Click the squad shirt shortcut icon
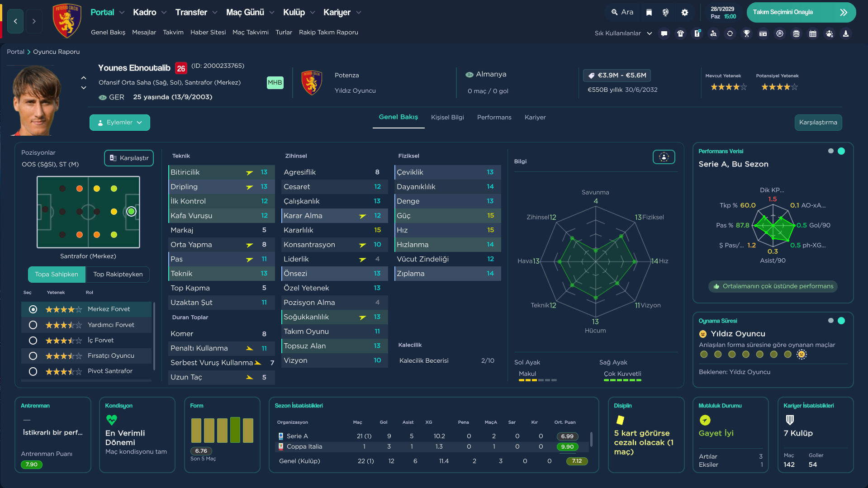This screenshot has width=868, height=488. pyautogui.click(x=680, y=33)
